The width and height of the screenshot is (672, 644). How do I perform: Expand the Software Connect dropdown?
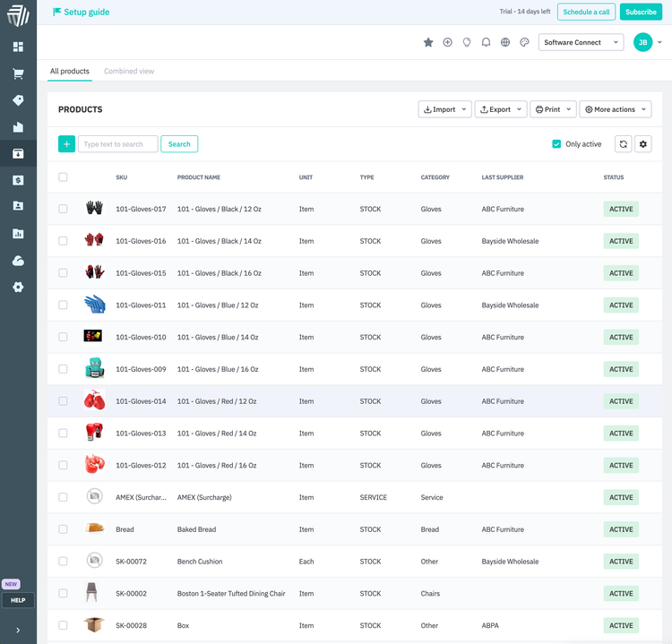[582, 42]
